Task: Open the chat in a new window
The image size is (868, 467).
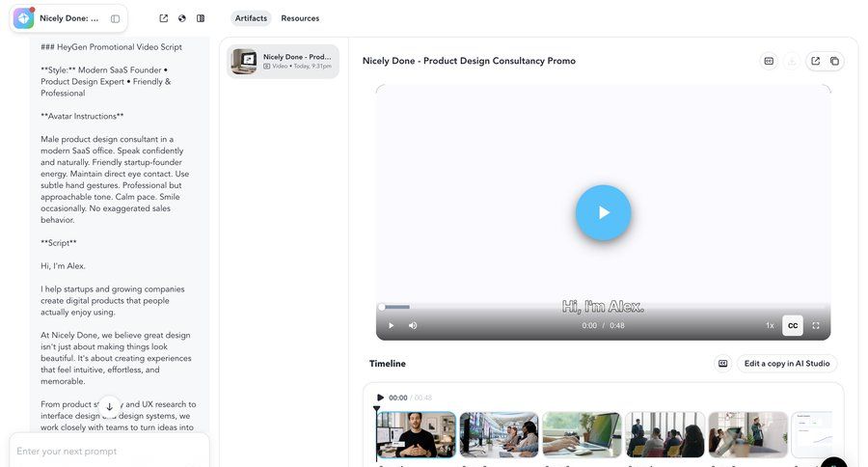Action: (x=163, y=18)
